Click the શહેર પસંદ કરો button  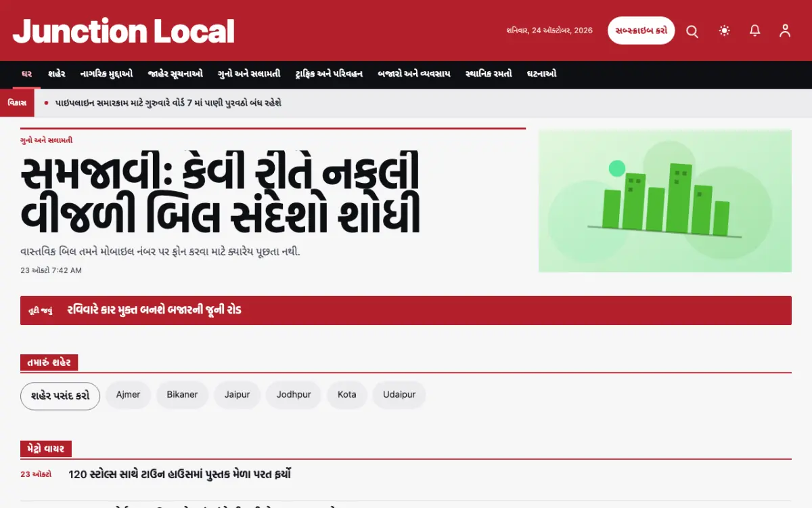pyautogui.click(x=60, y=396)
